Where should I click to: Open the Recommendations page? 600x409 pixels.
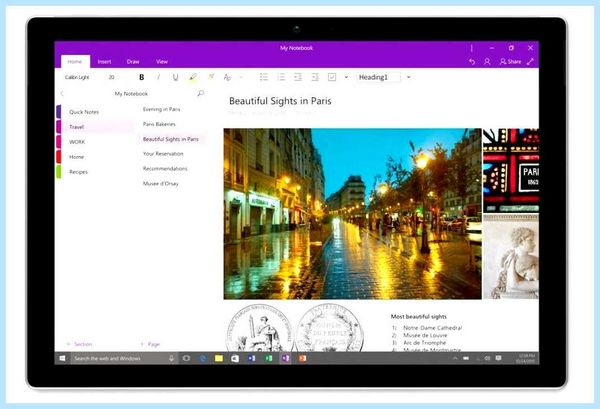pos(165,169)
